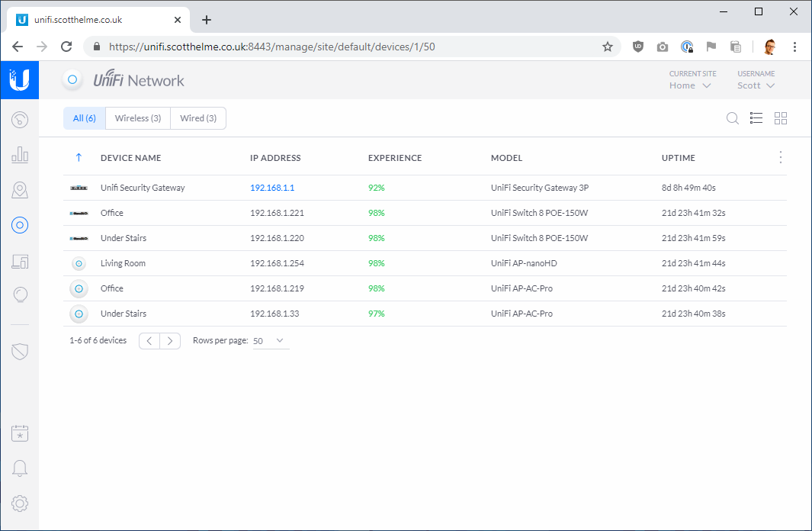Open the Clients icon in sidebar

point(20,261)
